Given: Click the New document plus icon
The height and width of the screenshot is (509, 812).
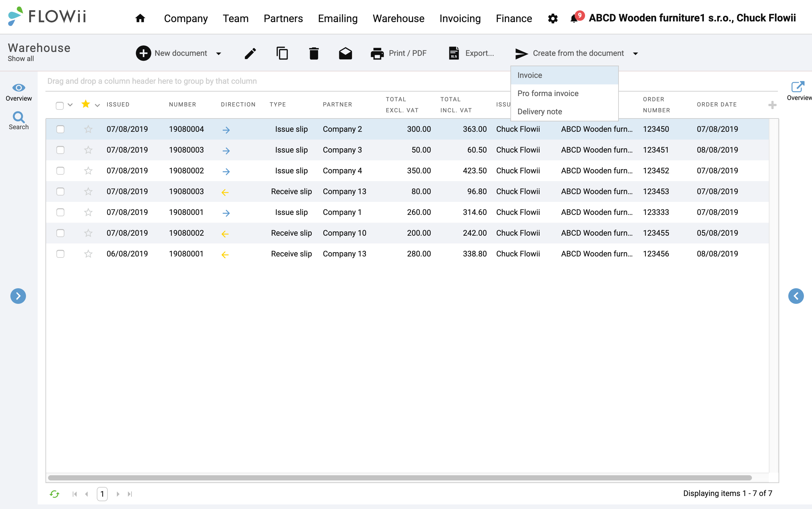Looking at the screenshot, I should 144,53.
